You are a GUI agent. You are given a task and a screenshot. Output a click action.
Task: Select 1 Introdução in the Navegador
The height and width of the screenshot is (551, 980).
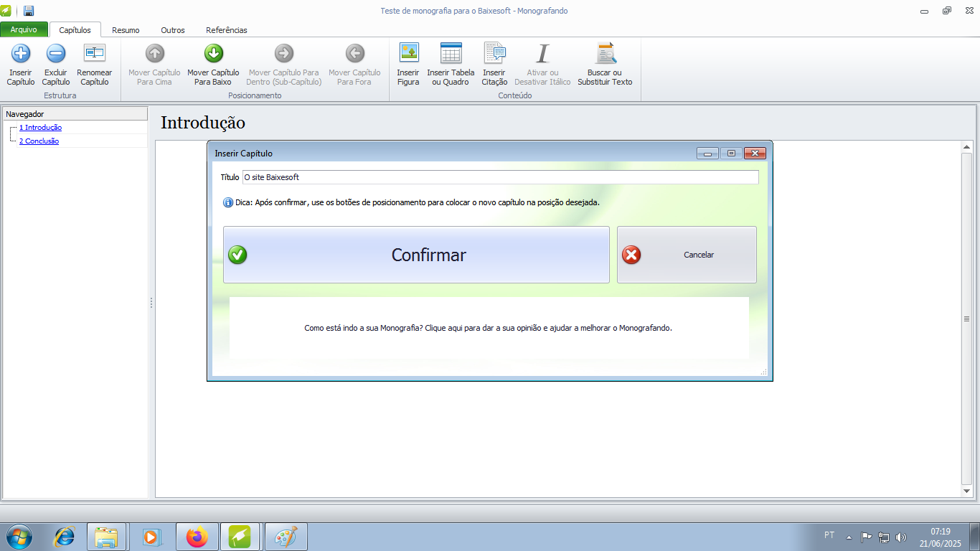40,127
